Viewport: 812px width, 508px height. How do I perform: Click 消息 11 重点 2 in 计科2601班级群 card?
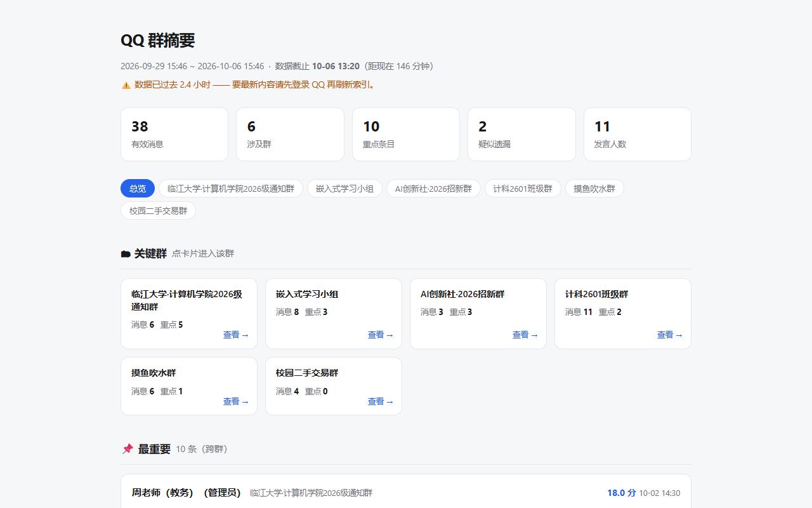[x=593, y=312]
